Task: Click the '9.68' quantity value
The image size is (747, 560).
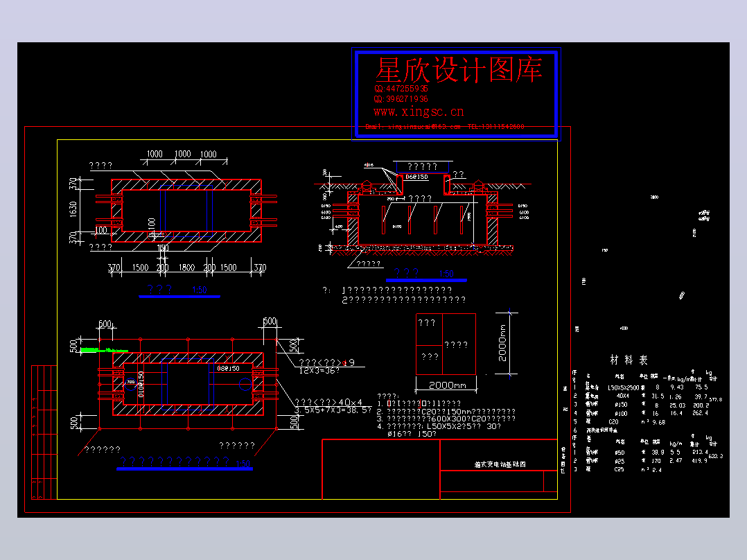Action: point(658,422)
